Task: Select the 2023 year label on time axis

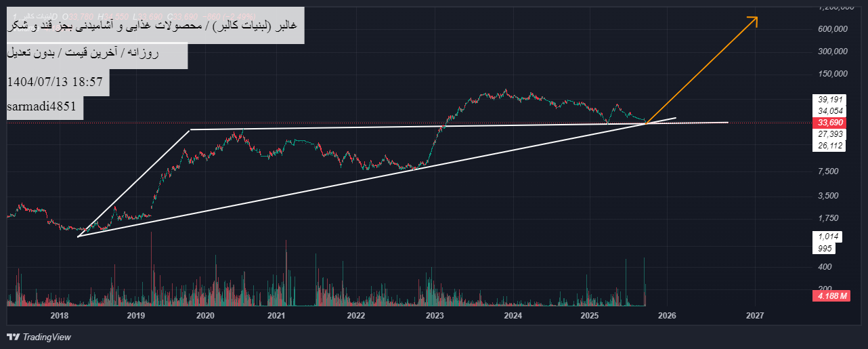Action: click(435, 315)
